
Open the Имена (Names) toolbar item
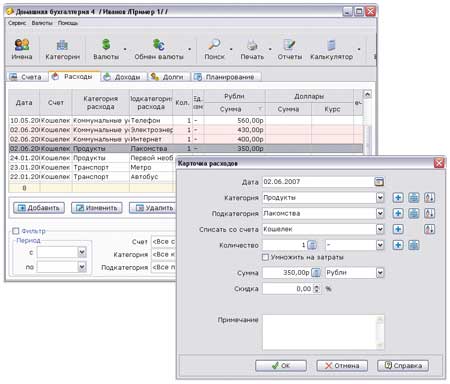(22, 49)
